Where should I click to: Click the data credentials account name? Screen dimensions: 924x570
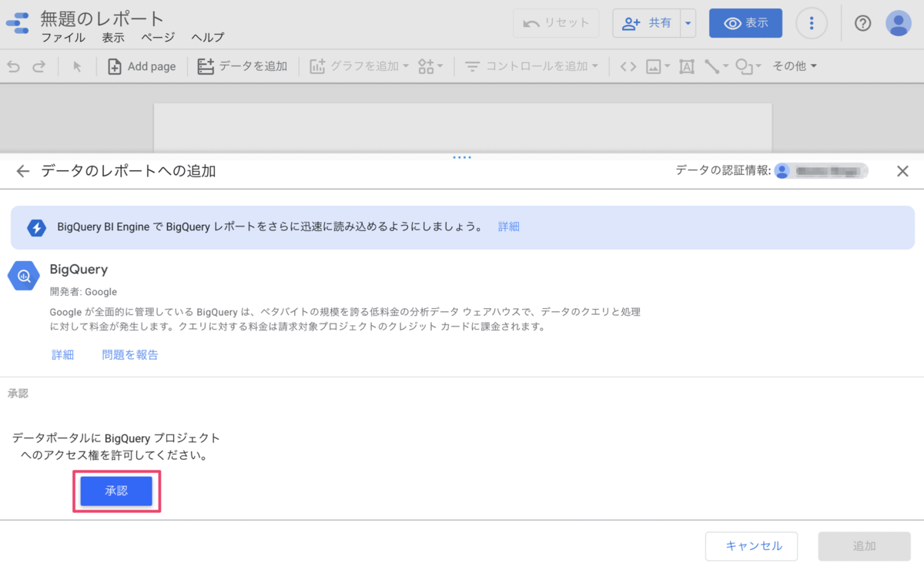(x=822, y=171)
